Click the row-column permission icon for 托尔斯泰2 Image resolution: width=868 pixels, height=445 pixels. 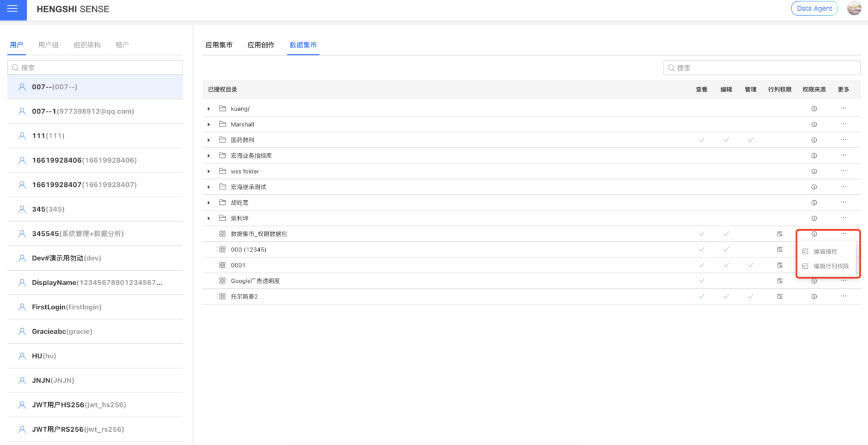click(x=779, y=297)
